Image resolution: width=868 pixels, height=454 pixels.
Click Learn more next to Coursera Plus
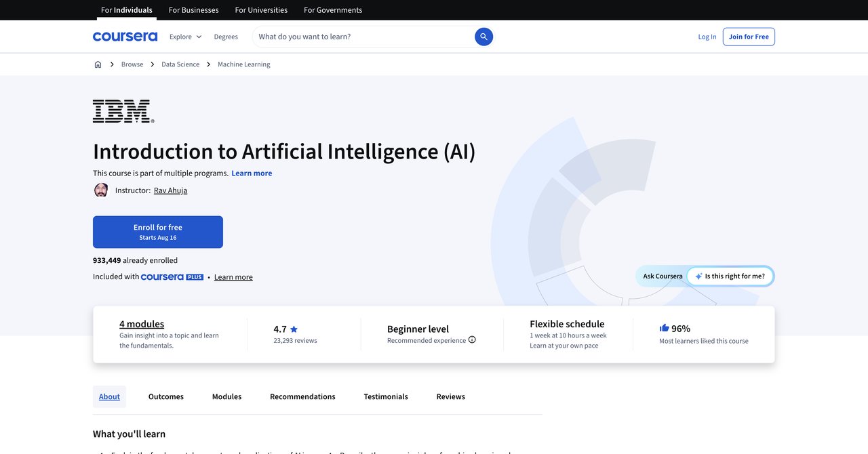click(233, 277)
